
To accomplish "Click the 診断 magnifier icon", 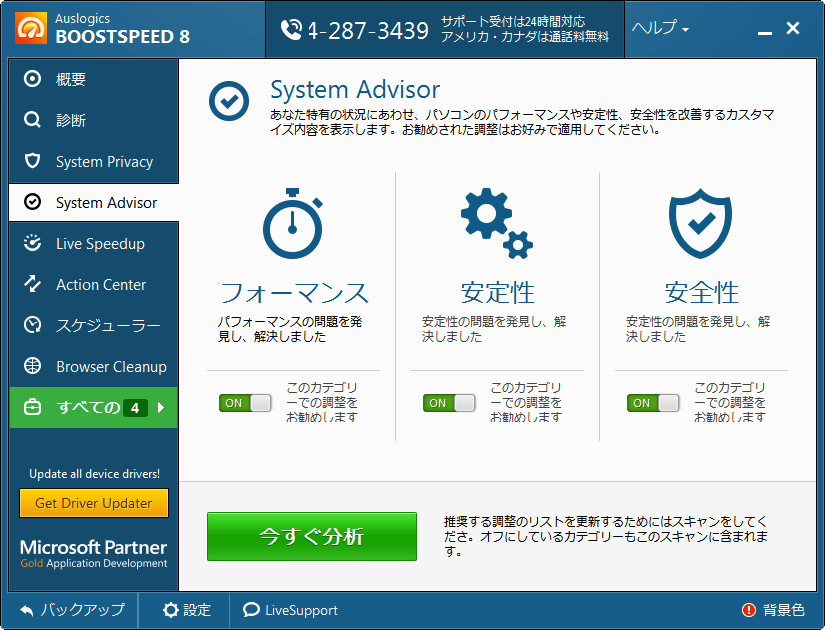I will coord(32,120).
